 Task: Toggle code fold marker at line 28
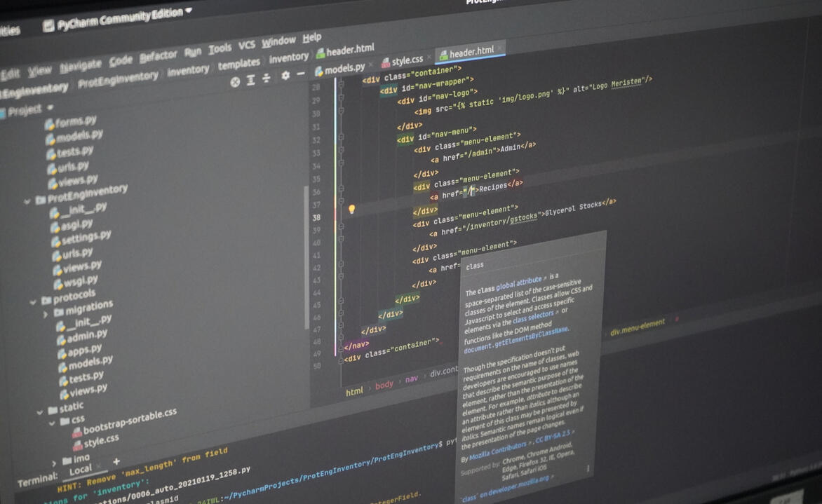(x=342, y=85)
